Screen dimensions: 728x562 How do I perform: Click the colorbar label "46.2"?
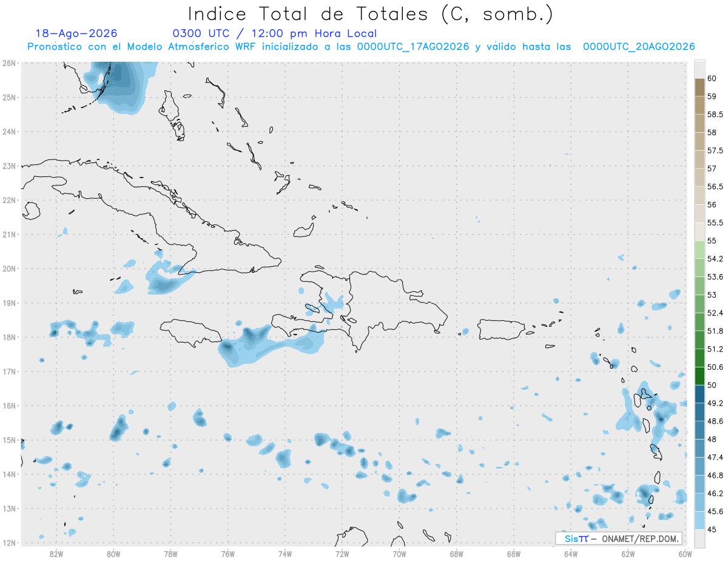click(x=715, y=493)
